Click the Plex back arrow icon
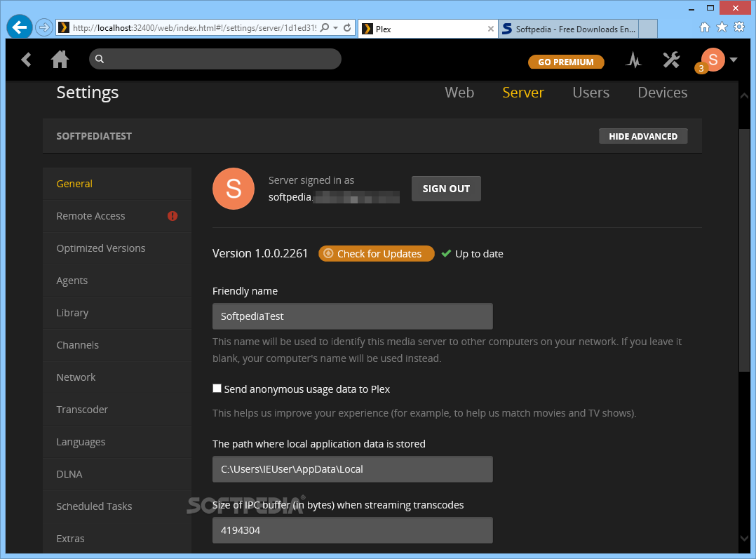The image size is (756, 559). (x=27, y=60)
